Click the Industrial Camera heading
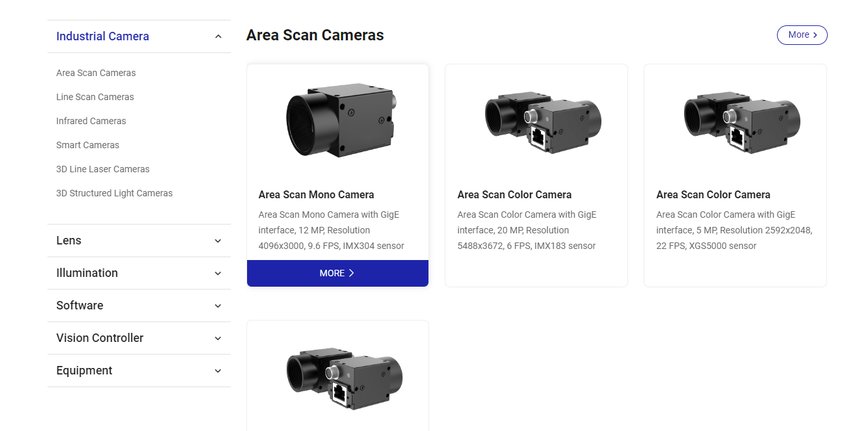The width and height of the screenshot is (868, 431). (103, 36)
